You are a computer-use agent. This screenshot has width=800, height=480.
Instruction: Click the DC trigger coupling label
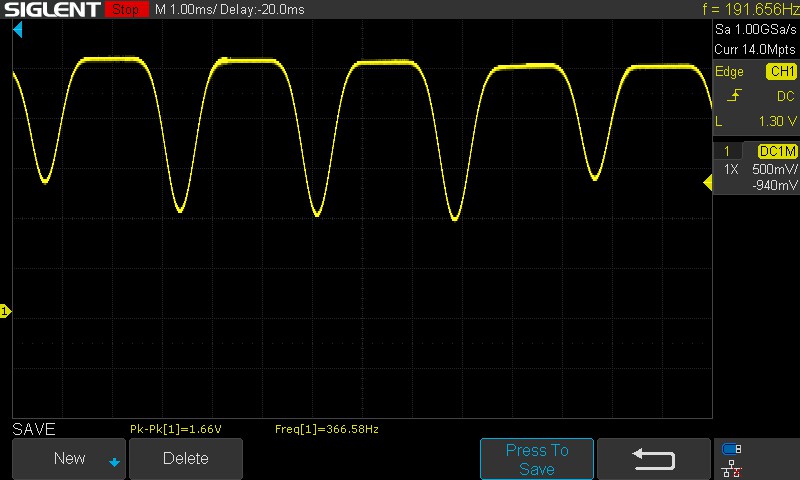pos(786,96)
